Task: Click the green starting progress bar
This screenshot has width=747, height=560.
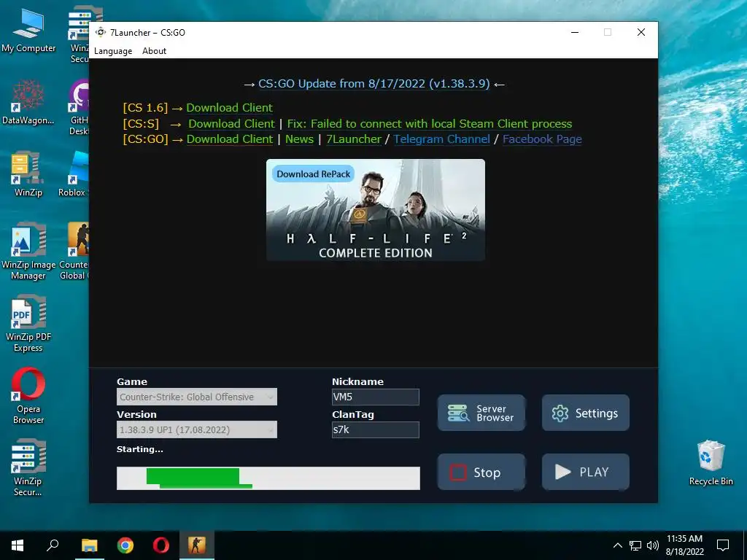Action: (x=268, y=478)
